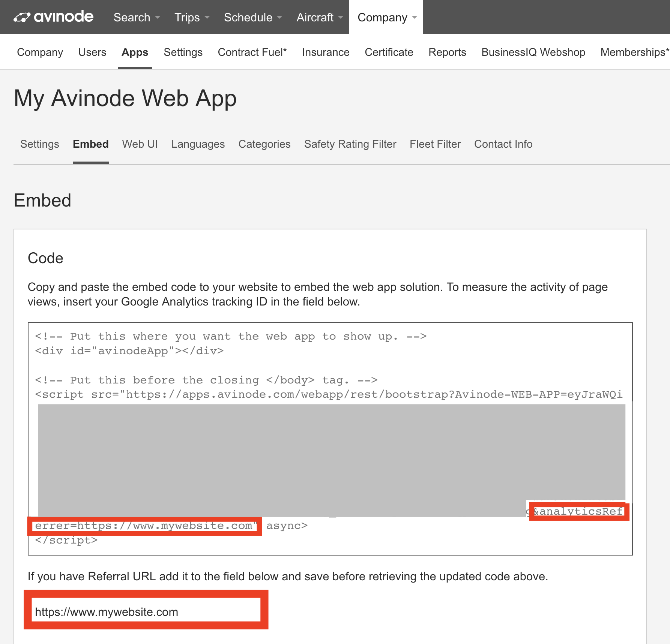
Task: Switch to the Reports tab
Action: click(x=447, y=52)
